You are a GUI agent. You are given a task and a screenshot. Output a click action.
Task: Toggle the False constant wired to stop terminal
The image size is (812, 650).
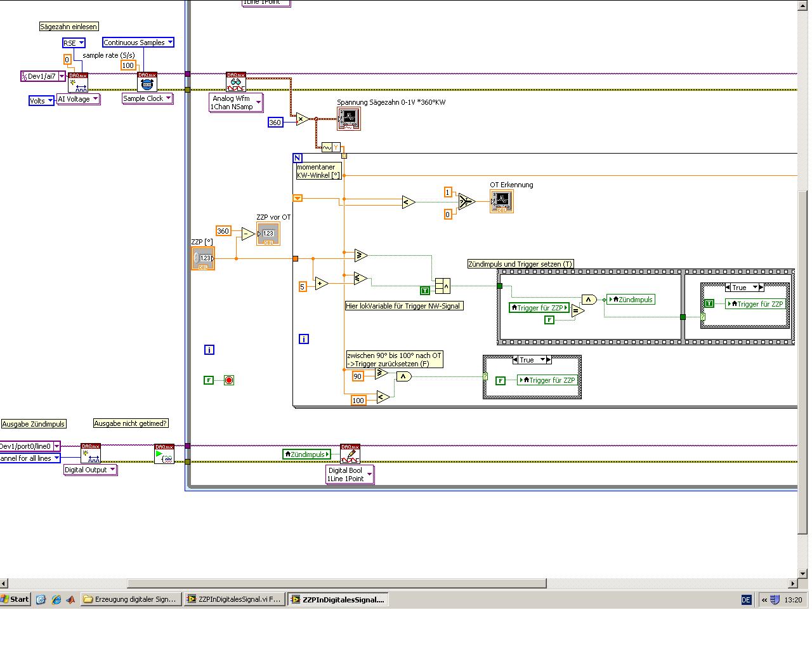(x=209, y=380)
